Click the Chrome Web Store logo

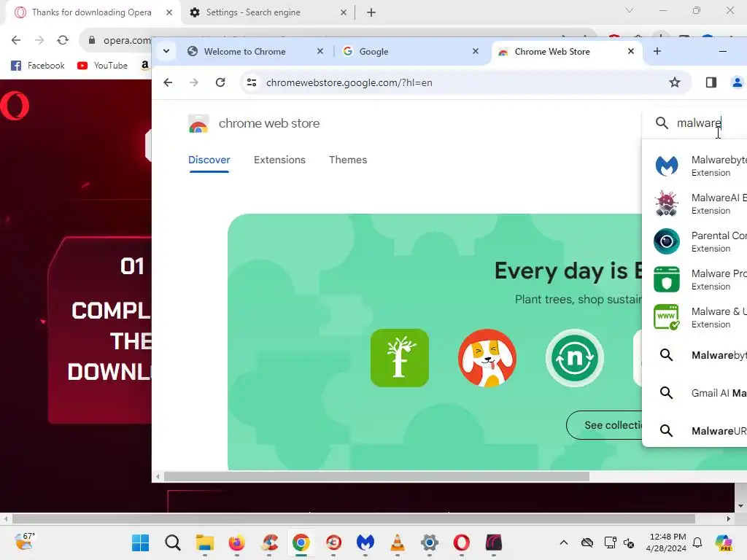pyautogui.click(x=198, y=124)
